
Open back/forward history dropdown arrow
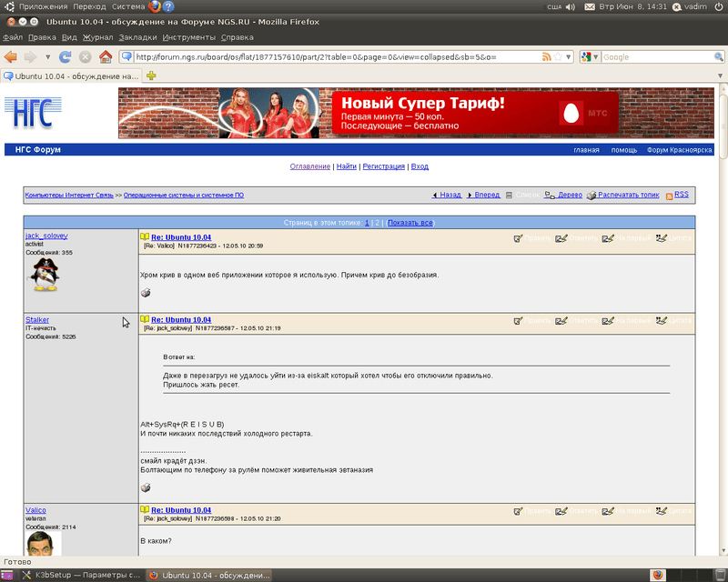point(47,56)
